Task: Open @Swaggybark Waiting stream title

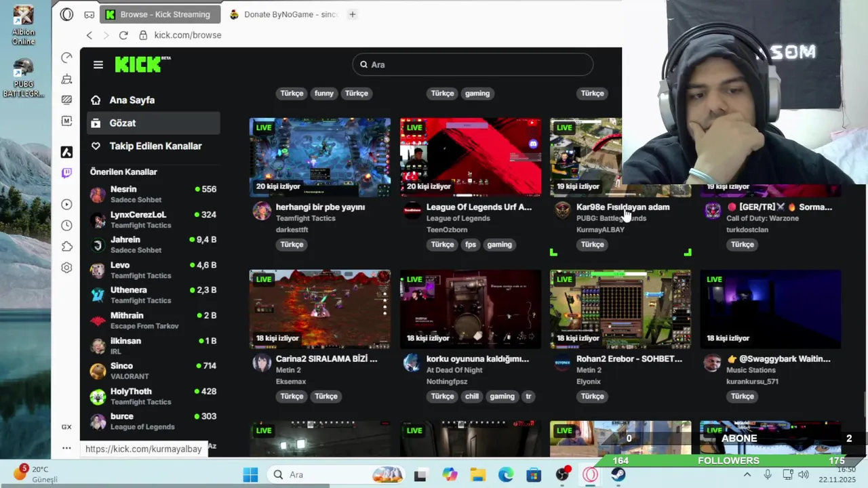Action: click(x=778, y=359)
